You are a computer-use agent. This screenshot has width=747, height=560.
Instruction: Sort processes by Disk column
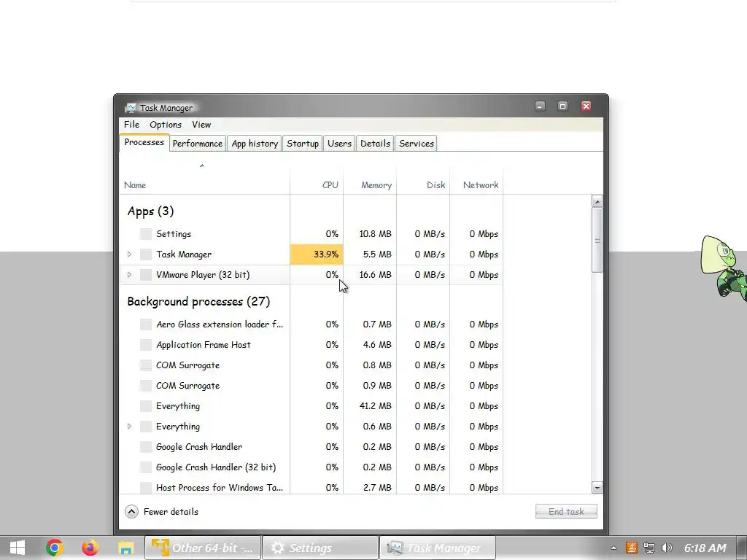click(x=424, y=181)
